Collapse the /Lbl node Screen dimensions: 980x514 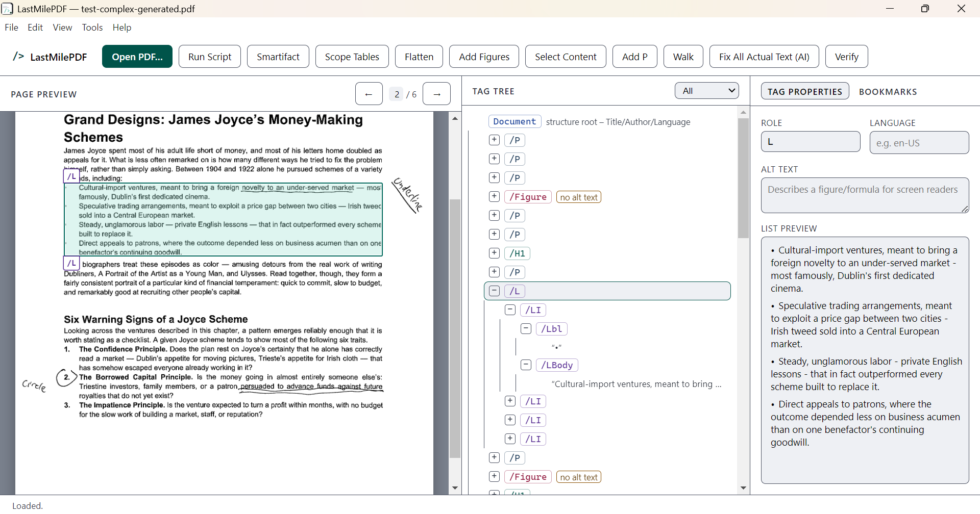(526, 328)
